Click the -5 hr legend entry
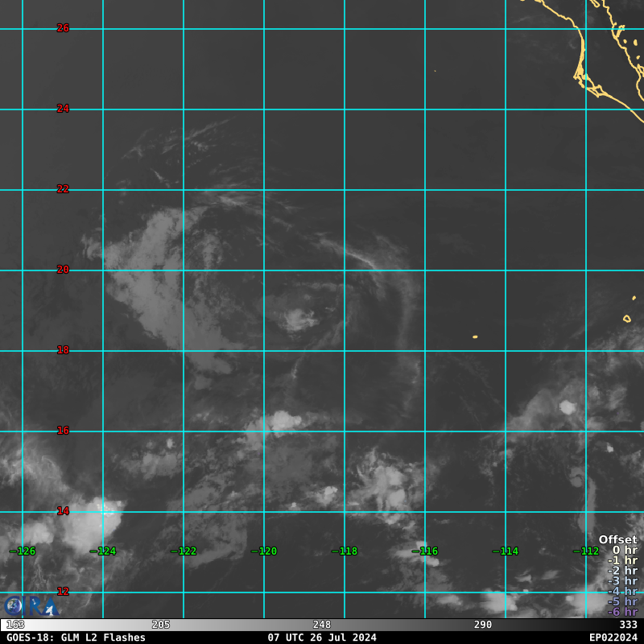 pos(622,601)
